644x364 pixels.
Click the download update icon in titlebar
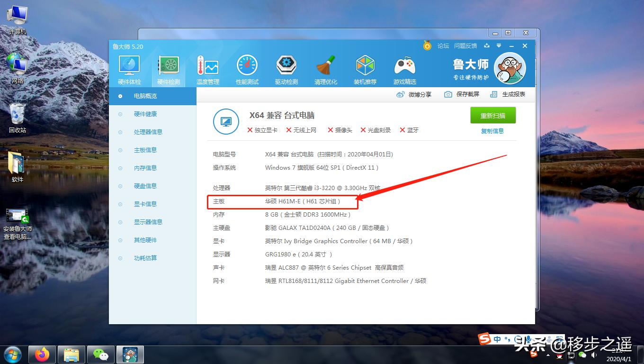point(486,46)
